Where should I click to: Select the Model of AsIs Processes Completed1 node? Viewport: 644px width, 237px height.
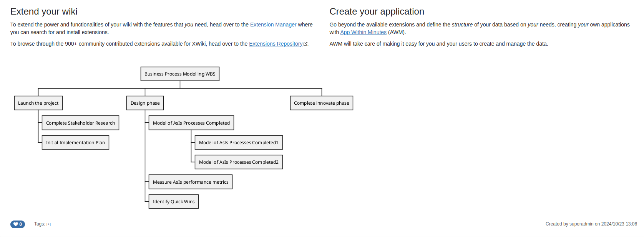point(239,143)
